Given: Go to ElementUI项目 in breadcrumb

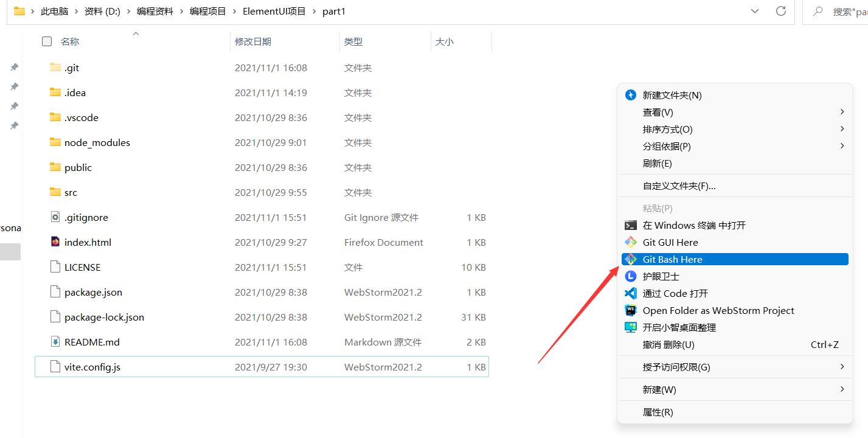Looking at the screenshot, I should click(x=274, y=12).
